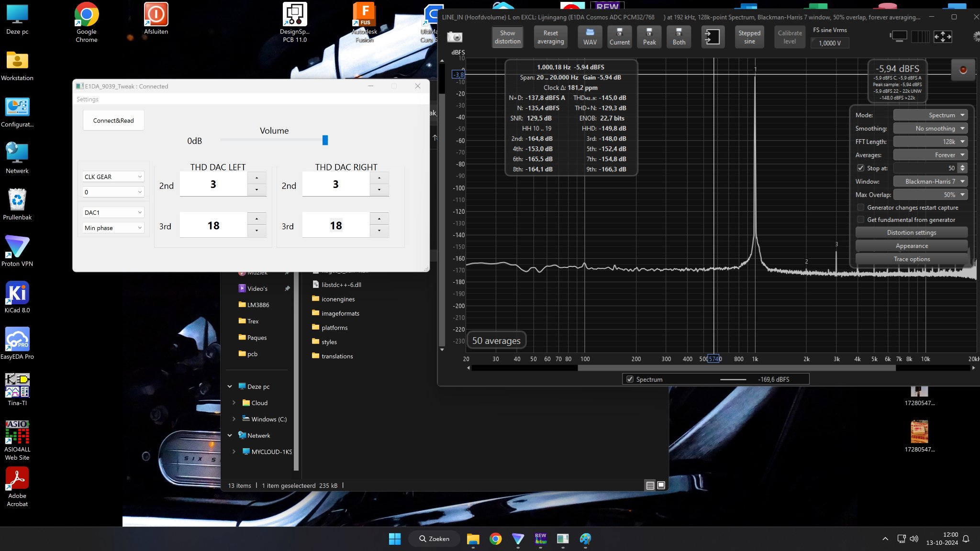Open volume control in system tray
This screenshot has width=980, height=551.
[x=914, y=539]
